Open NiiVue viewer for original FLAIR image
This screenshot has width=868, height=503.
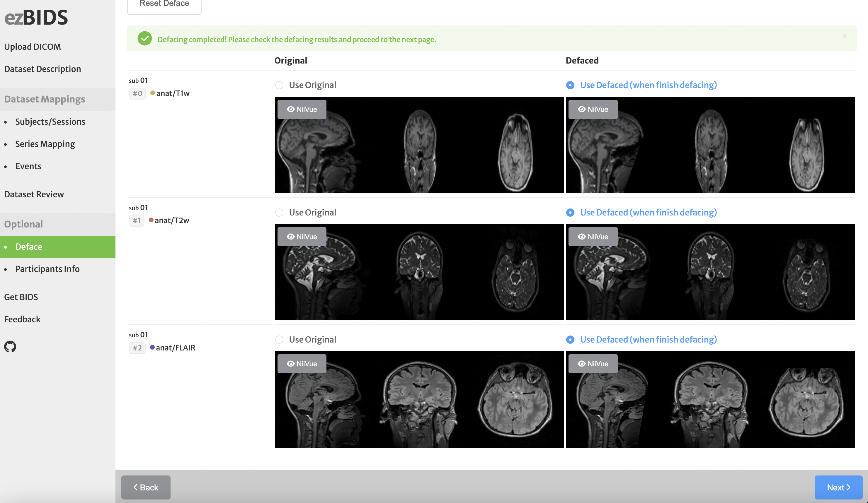click(302, 364)
